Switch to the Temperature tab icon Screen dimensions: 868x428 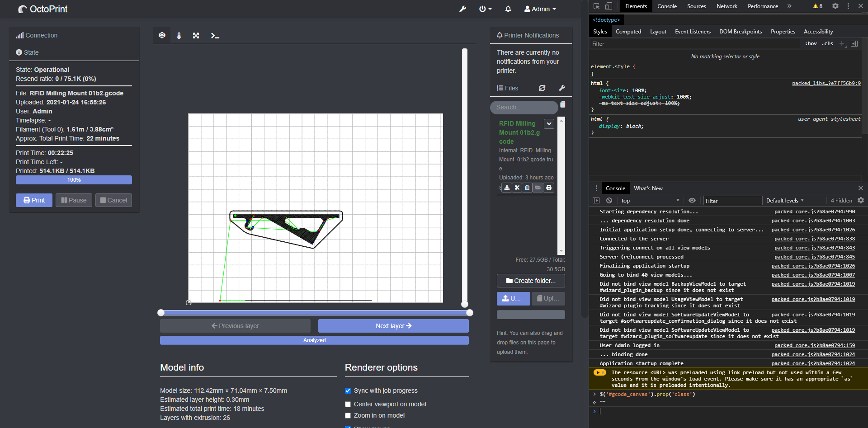click(179, 35)
